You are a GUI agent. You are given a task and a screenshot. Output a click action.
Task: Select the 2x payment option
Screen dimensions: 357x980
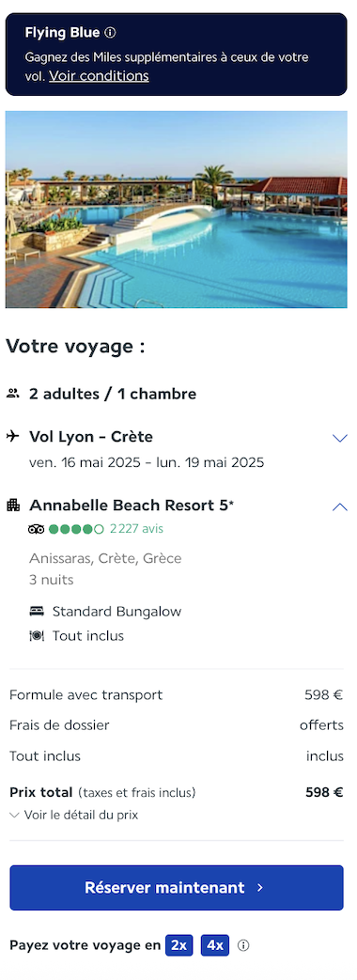pyautogui.click(x=179, y=945)
